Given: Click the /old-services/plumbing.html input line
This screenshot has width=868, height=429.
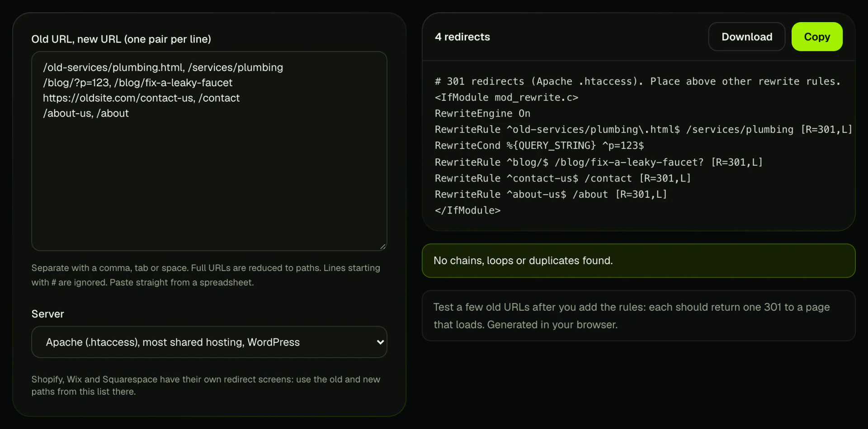Looking at the screenshot, I should [x=163, y=67].
